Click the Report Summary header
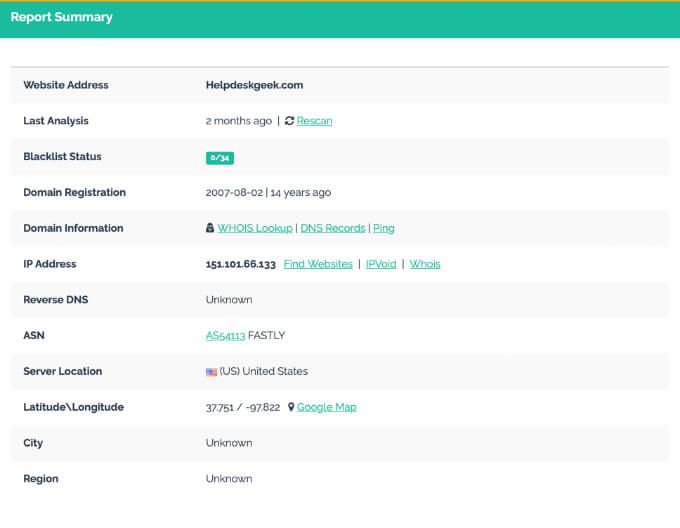This screenshot has height=528, width=680. pyautogui.click(x=62, y=17)
